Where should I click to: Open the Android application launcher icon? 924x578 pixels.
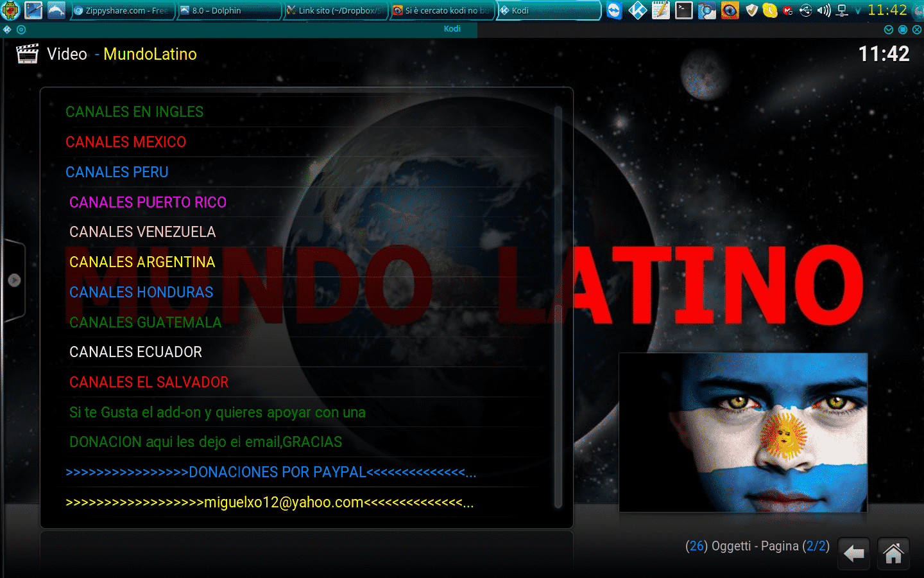click(11, 10)
